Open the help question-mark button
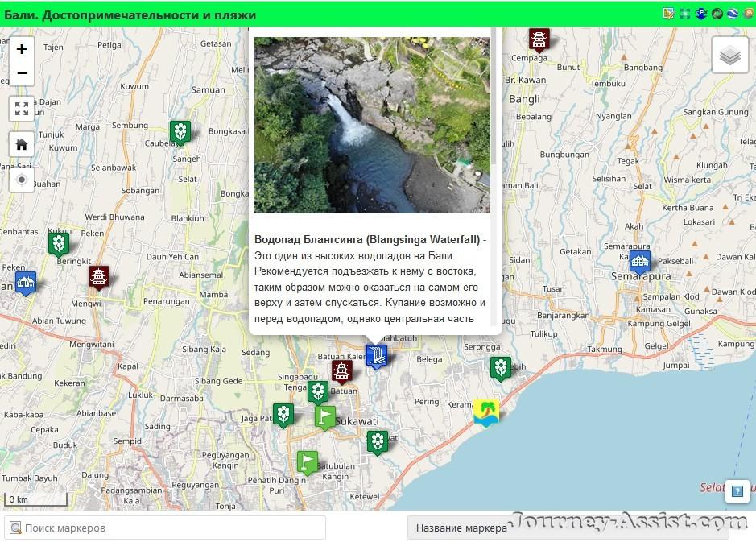 coord(737,491)
